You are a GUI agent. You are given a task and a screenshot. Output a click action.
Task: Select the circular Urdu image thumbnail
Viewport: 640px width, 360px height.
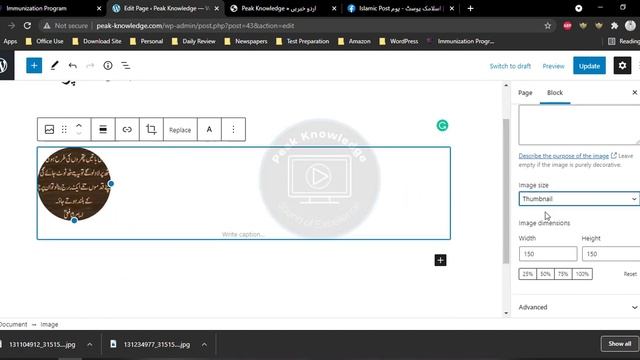(x=74, y=184)
